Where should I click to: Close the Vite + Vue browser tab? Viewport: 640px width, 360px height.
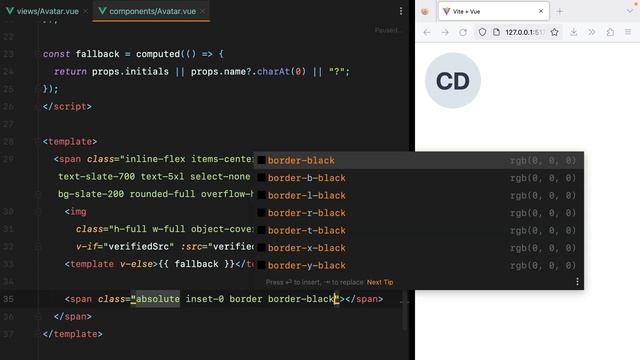click(x=541, y=11)
